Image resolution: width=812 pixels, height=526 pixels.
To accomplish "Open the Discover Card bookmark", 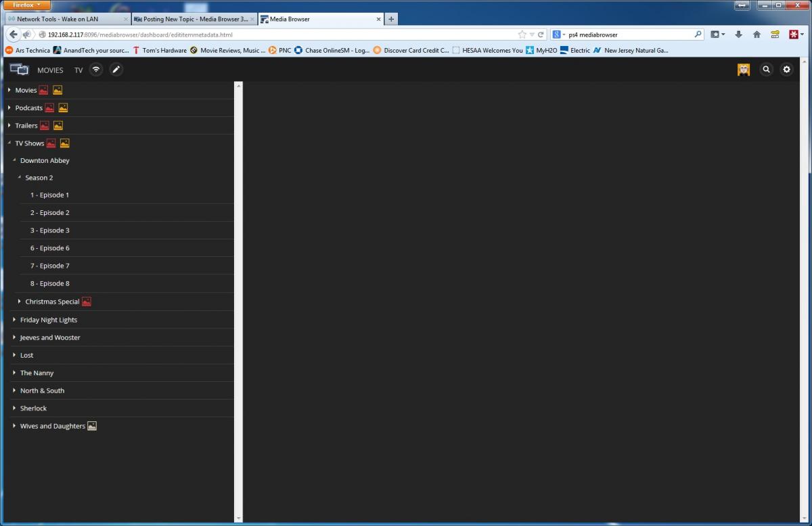I will tap(411, 50).
